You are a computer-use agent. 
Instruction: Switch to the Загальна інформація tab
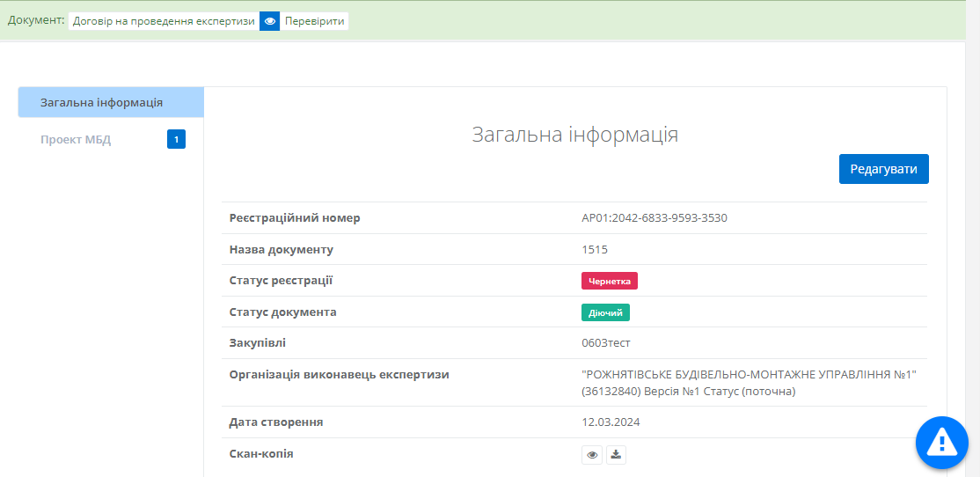pyautogui.click(x=101, y=102)
